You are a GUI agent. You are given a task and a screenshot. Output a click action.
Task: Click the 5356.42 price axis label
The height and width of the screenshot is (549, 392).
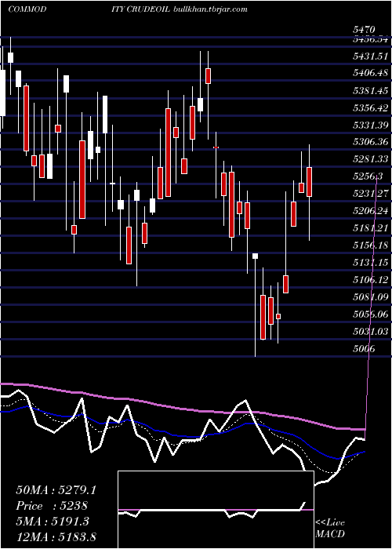371,108
